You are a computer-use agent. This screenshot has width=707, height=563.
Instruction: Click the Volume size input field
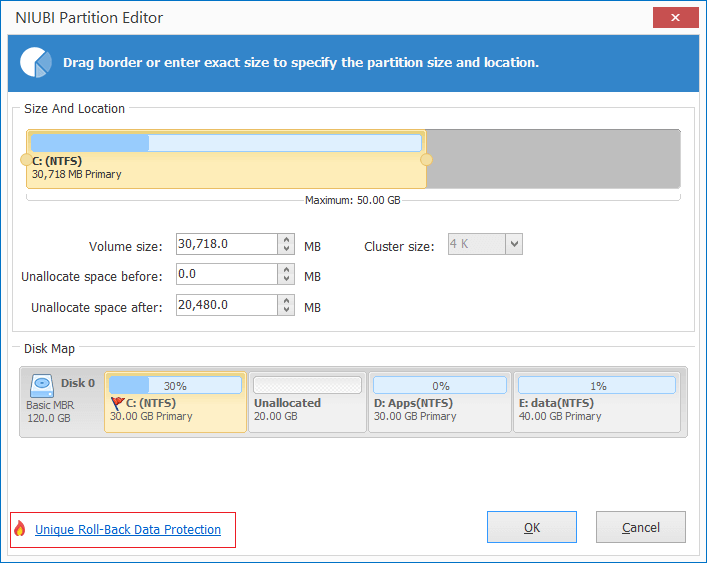click(227, 244)
